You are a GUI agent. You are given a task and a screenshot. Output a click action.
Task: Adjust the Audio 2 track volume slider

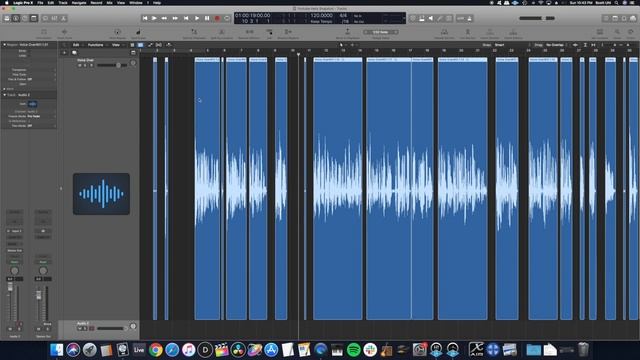111,328
